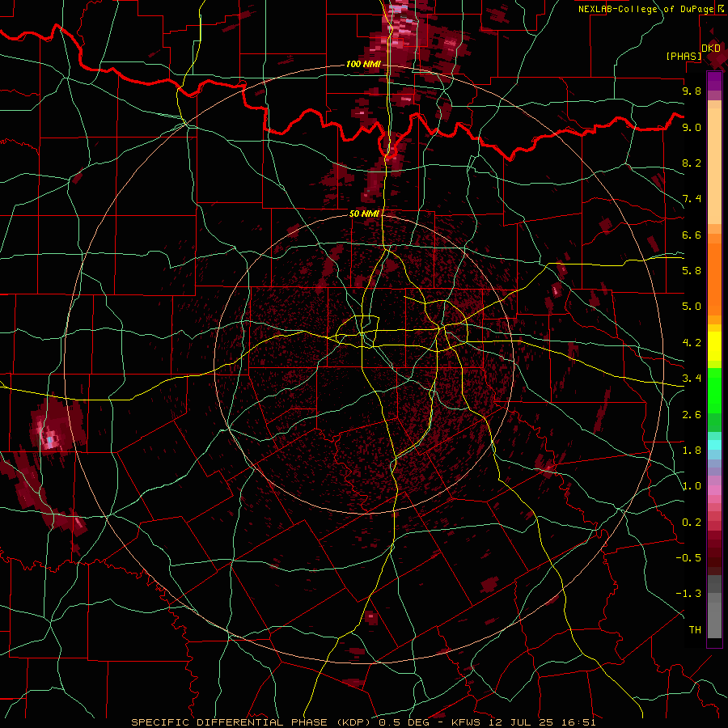Click the DKD label above the color scale
728x728 pixels.
(x=711, y=49)
